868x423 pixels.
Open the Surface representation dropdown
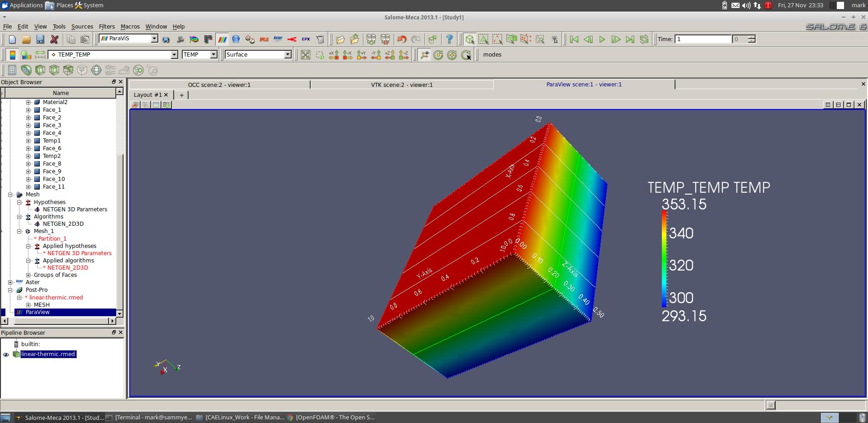[287, 55]
